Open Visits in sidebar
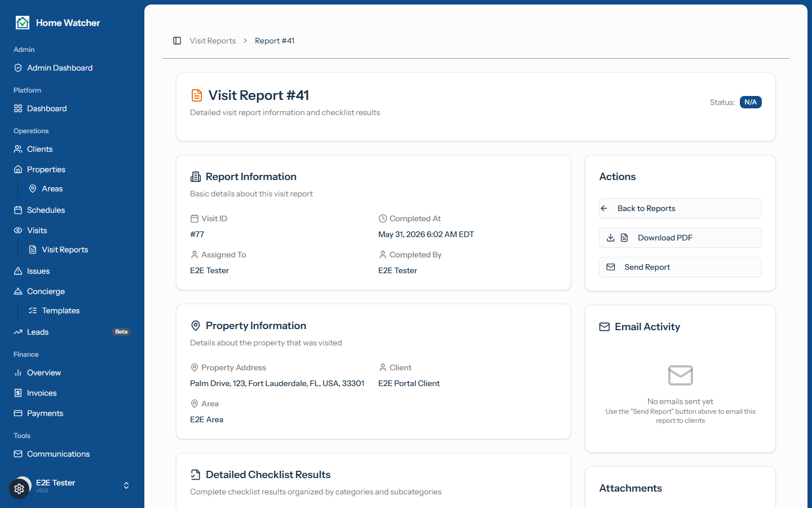This screenshot has width=812, height=508. click(x=72, y=230)
